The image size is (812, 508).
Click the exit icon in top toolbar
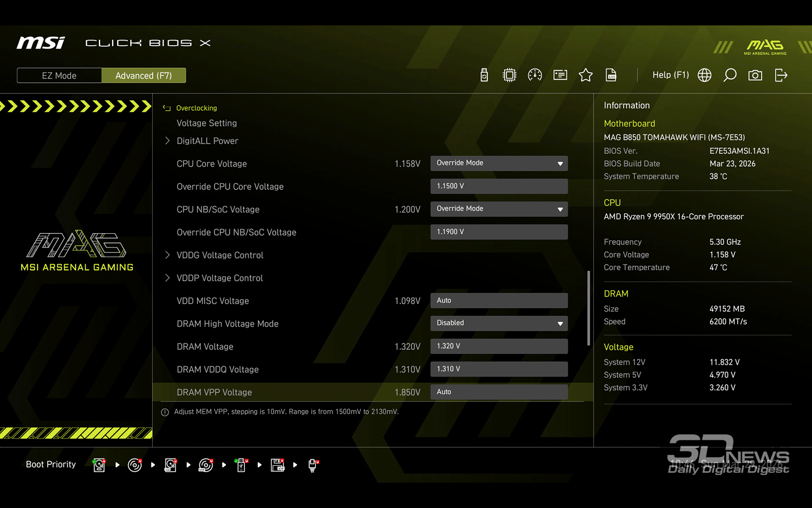point(781,75)
